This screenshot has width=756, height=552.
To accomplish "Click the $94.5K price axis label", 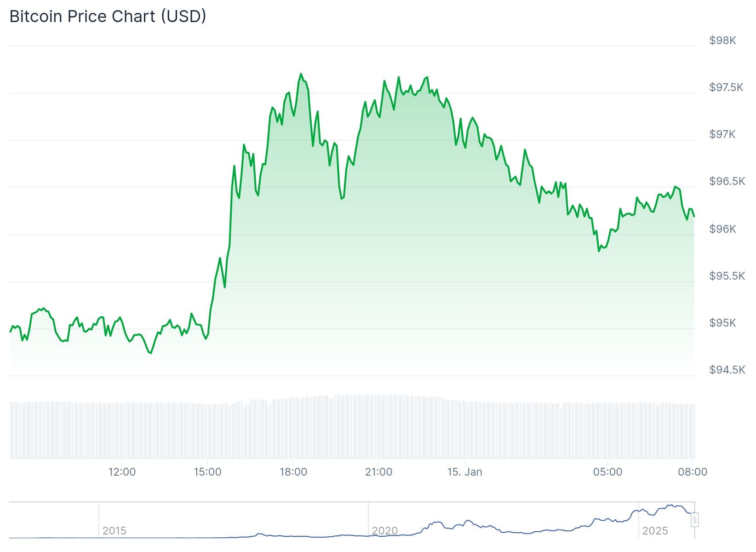I will [x=727, y=370].
